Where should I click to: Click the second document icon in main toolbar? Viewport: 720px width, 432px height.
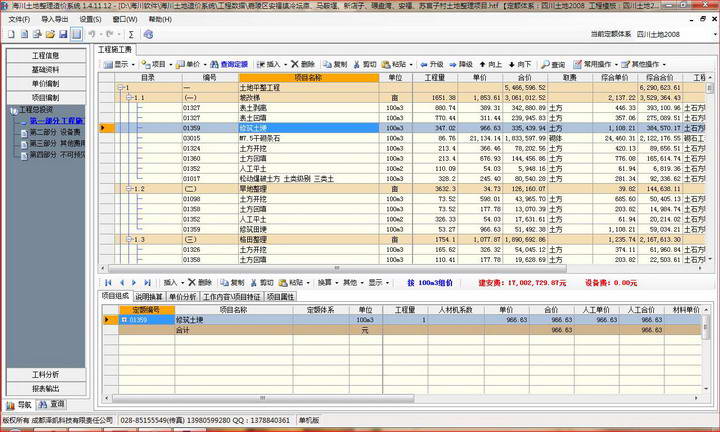(24, 34)
